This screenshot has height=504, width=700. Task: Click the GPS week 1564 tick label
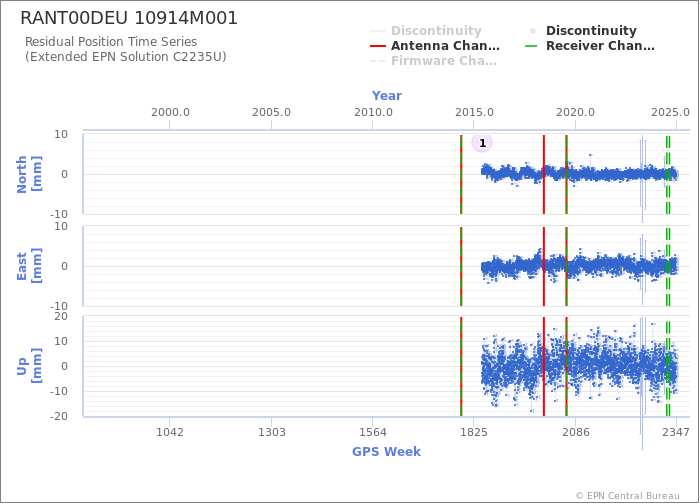pos(373,432)
